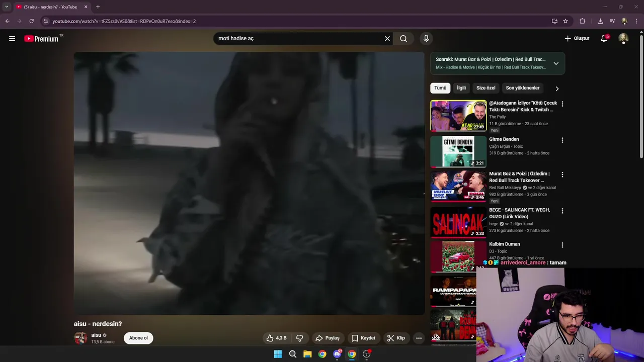This screenshot has width=644, height=362.
Task: Start voice search with the microphone
Action: pyautogui.click(x=426, y=39)
